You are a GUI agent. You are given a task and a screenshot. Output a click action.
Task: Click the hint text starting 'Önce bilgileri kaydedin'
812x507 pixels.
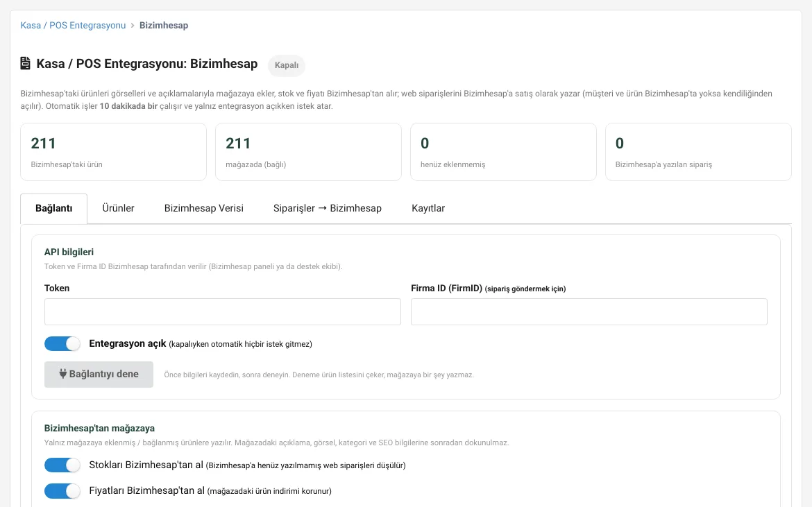point(319,375)
